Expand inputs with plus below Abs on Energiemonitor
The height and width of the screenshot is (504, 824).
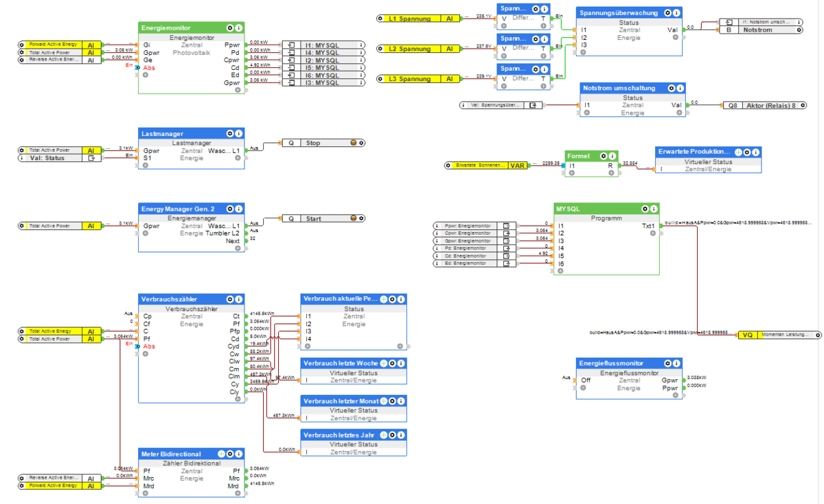tap(145, 75)
